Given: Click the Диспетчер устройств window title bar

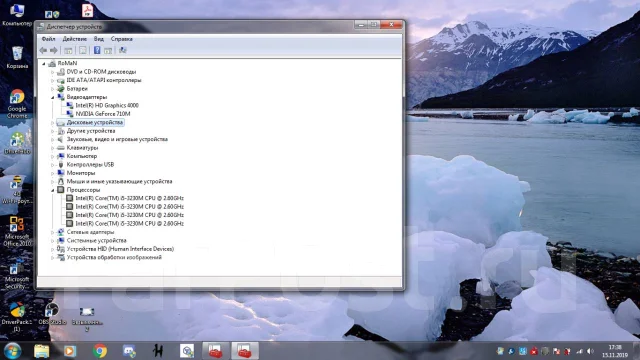Looking at the screenshot, I should coord(196,27).
